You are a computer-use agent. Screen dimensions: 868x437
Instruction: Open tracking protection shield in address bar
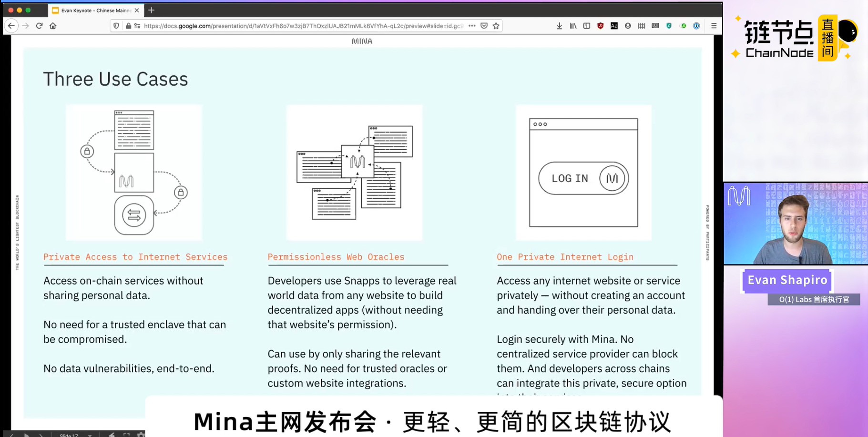pyautogui.click(x=116, y=26)
